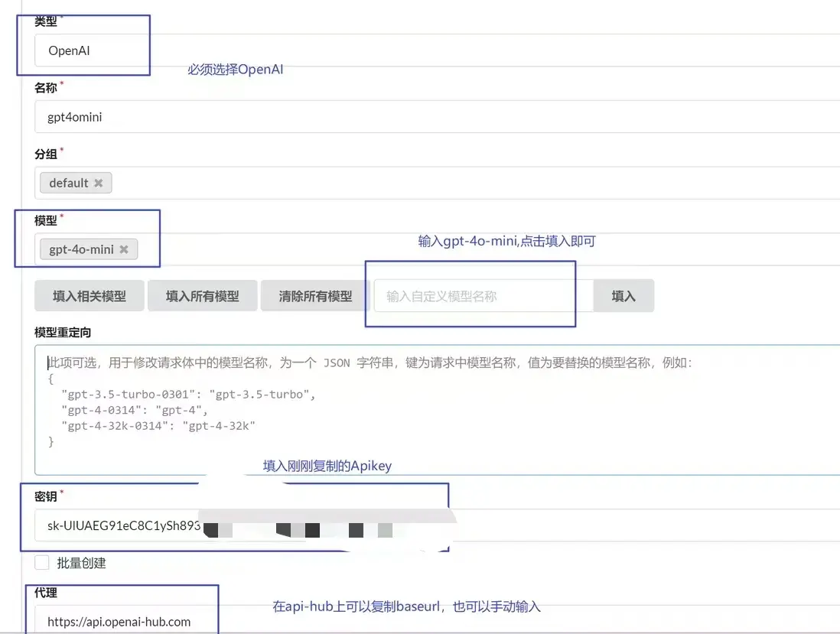This screenshot has height=634, width=840.
Task: Click the 填入所有模型 button
Action: coord(203,295)
